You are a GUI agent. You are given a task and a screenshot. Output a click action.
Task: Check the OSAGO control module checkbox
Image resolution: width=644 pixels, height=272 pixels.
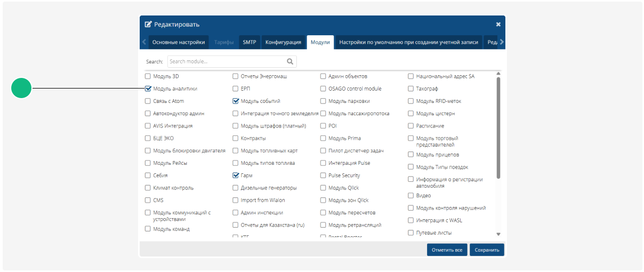coord(323,89)
